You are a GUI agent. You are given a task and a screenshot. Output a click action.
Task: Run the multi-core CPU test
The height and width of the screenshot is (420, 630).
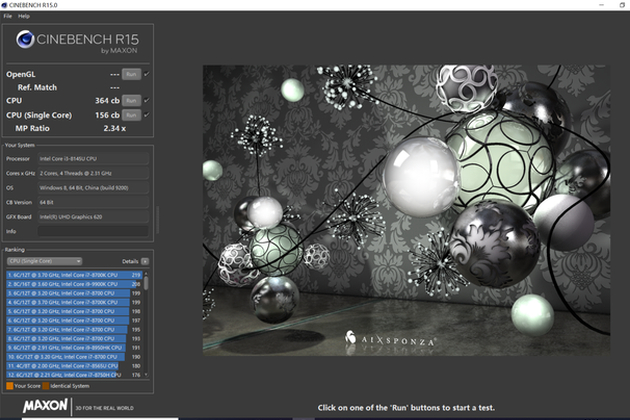(131, 100)
